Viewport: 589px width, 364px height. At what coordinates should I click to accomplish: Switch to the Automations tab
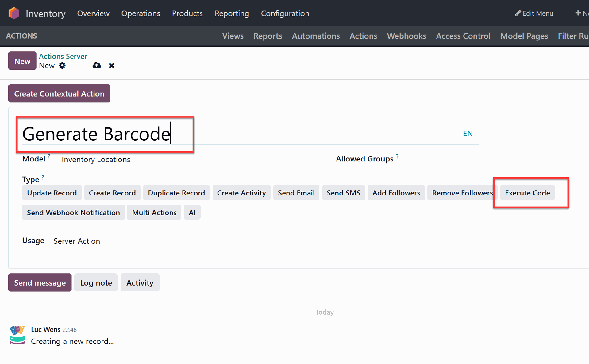coord(315,36)
